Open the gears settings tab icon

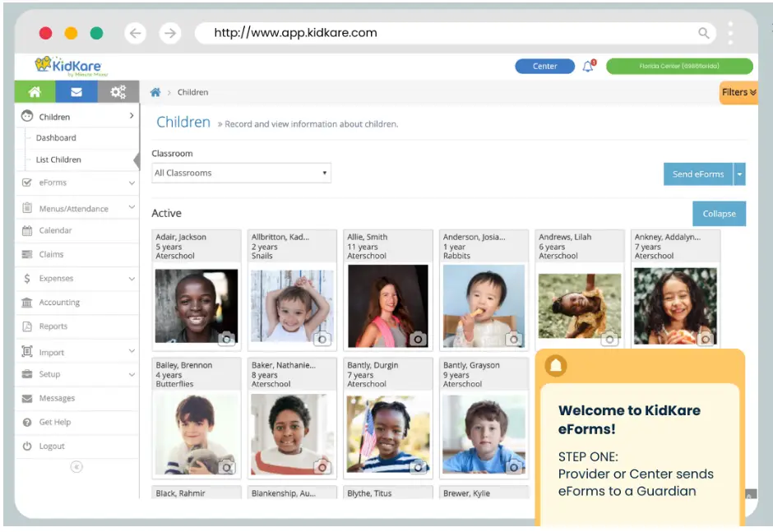pyautogui.click(x=118, y=92)
